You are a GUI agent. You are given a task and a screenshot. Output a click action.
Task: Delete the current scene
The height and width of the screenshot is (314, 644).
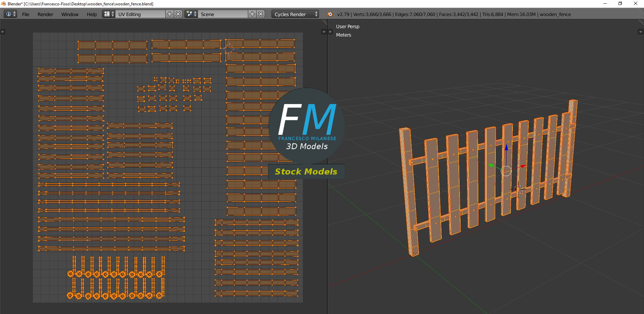[261, 14]
